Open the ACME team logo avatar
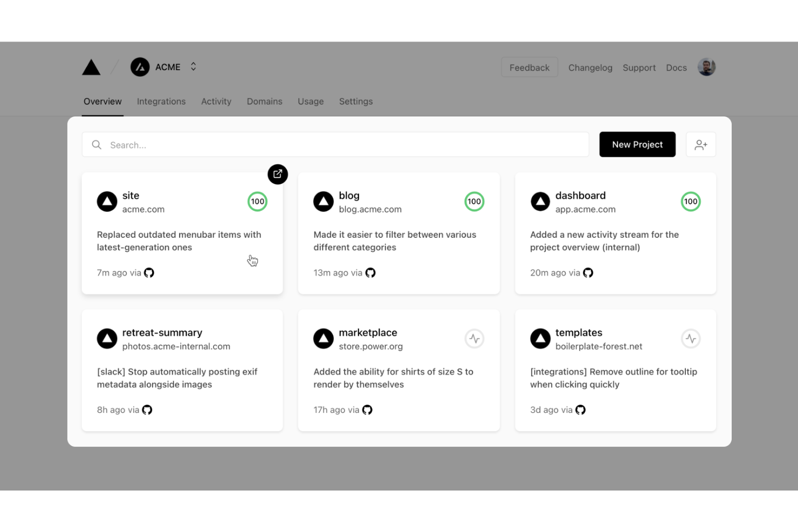Viewport: 798px width, 532px height. pyautogui.click(x=140, y=67)
